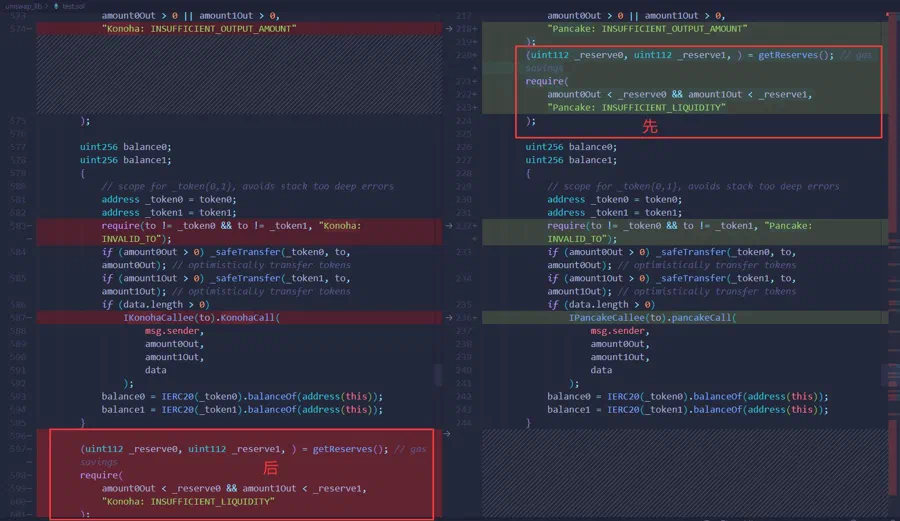Click line number 587 in left gutter

click(x=18, y=318)
